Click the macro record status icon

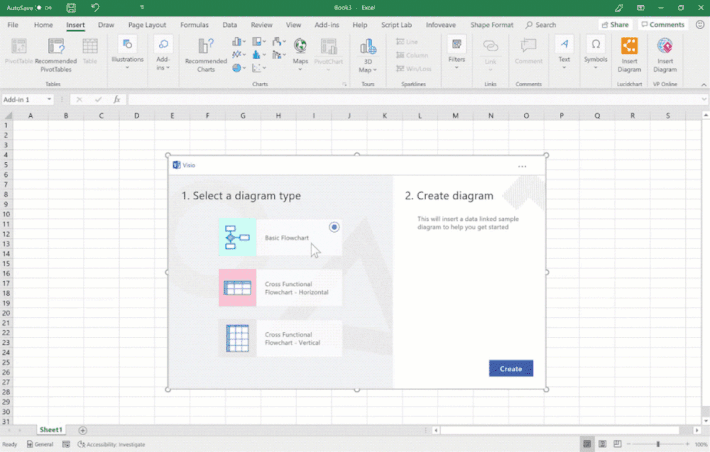pyautogui.click(x=66, y=444)
